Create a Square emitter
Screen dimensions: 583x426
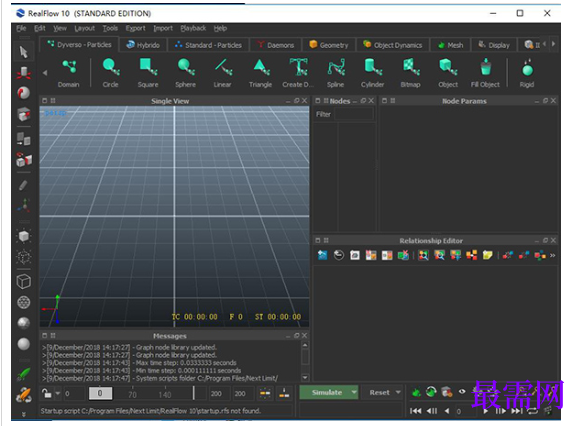(148, 73)
